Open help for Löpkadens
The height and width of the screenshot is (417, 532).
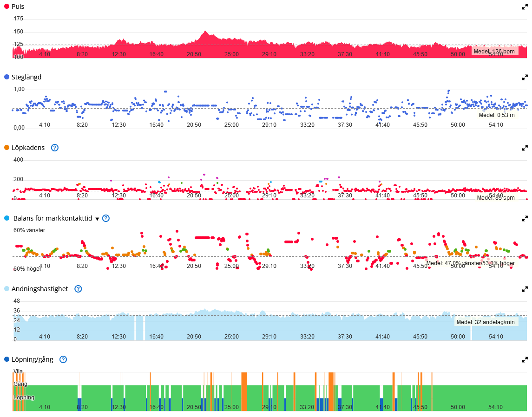[55, 148]
